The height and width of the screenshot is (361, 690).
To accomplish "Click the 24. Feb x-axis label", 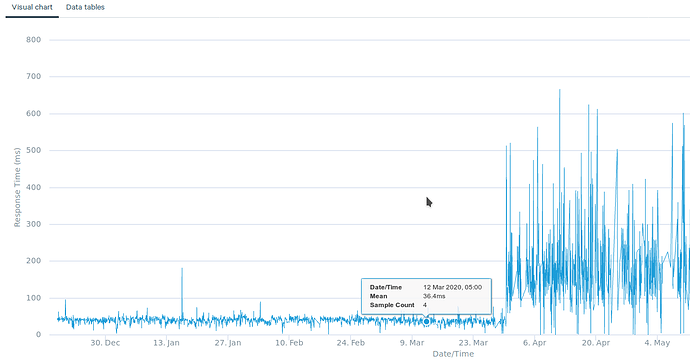I will pos(351,343).
